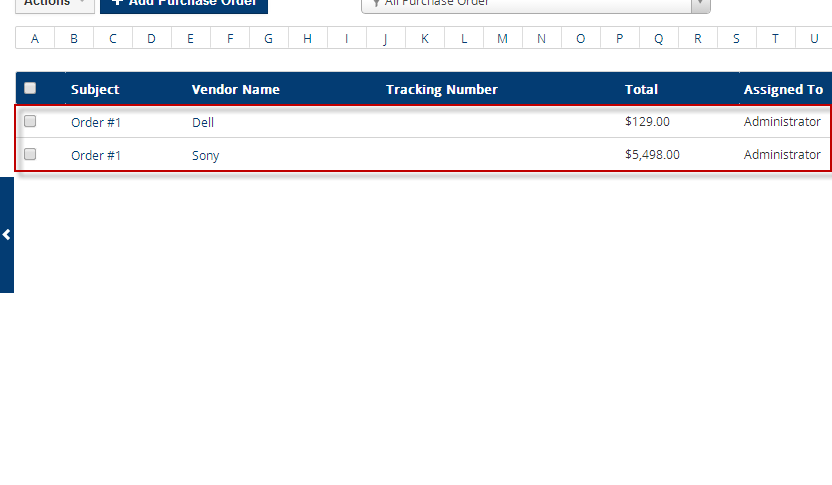Click the Dell vendor name
The height and width of the screenshot is (485, 832).
coord(203,123)
